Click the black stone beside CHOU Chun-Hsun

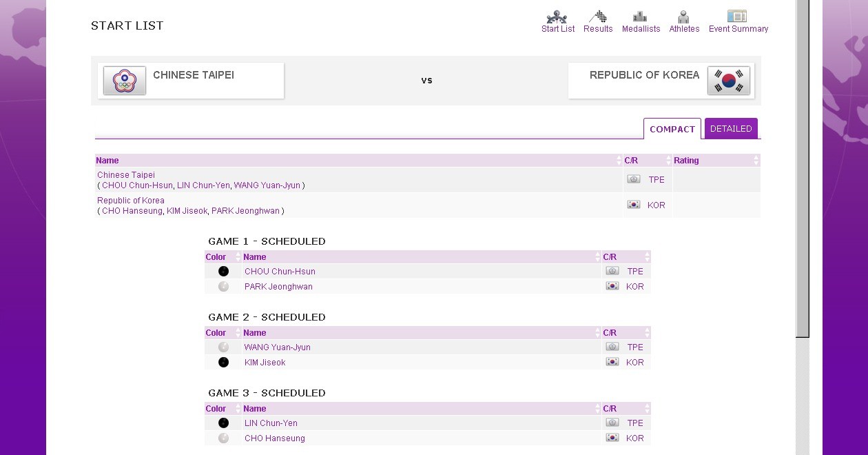pyautogui.click(x=223, y=272)
